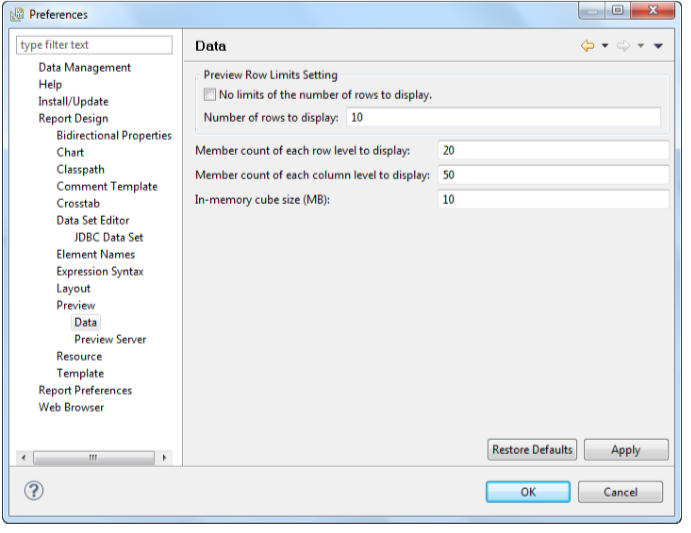Select the Report Design node
This screenshot has width=691, height=533.
[x=73, y=118]
